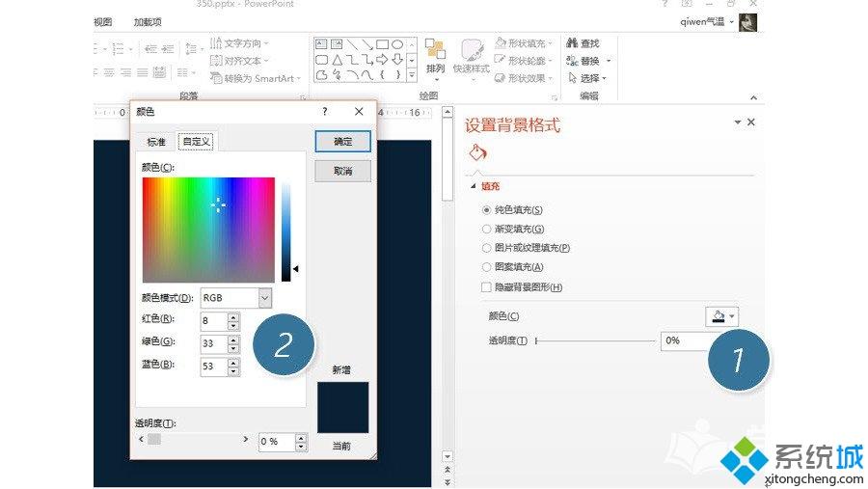Screen dimensions: 868x489
Task: Click Shape Effects (形状效果) in ribbon
Action: [x=502, y=78]
